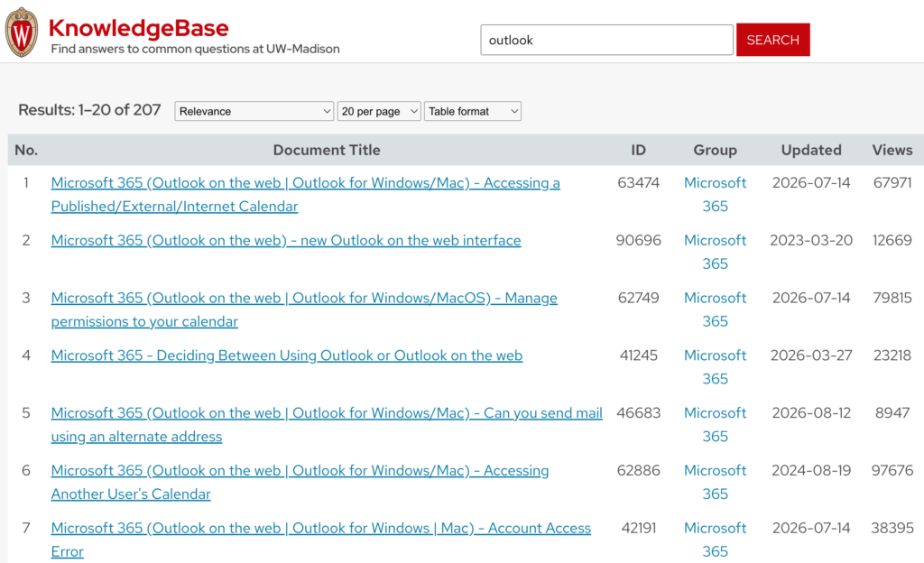The width and height of the screenshot is (924, 563).
Task: Open send mail using alternate address article
Action: 327,425
